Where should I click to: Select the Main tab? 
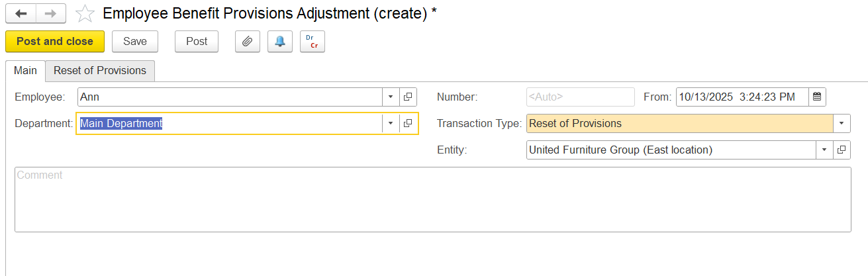(x=25, y=71)
